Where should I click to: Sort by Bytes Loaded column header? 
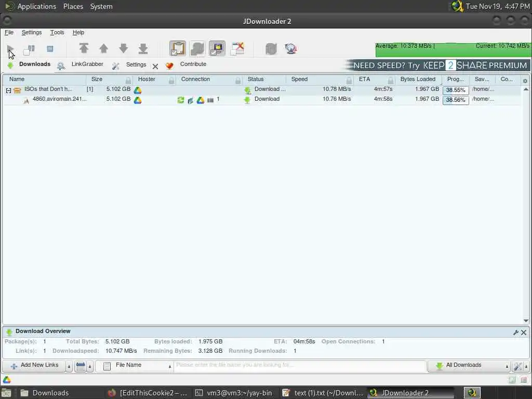[418, 79]
